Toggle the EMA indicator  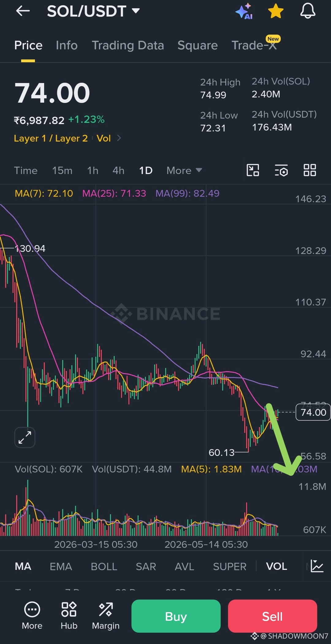tap(61, 566)
